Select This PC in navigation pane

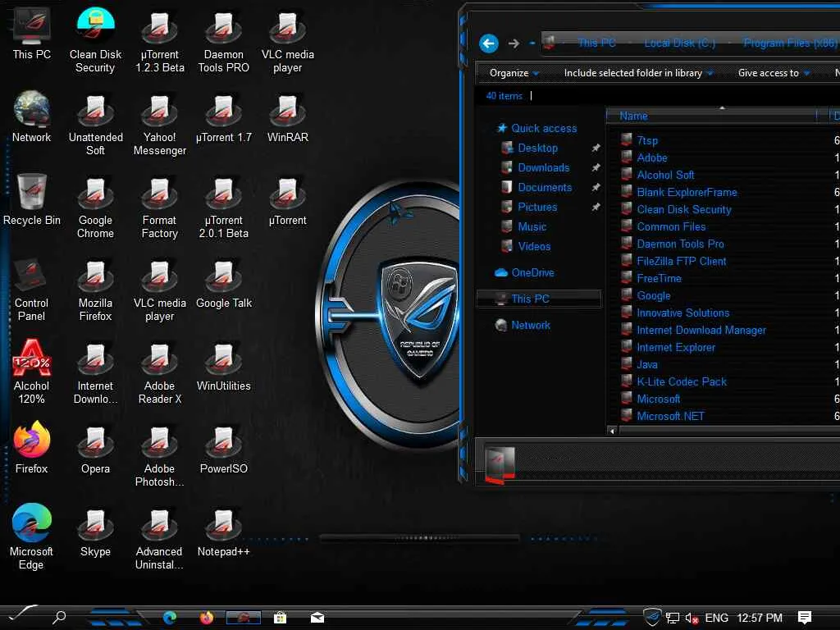click(539, 299)
